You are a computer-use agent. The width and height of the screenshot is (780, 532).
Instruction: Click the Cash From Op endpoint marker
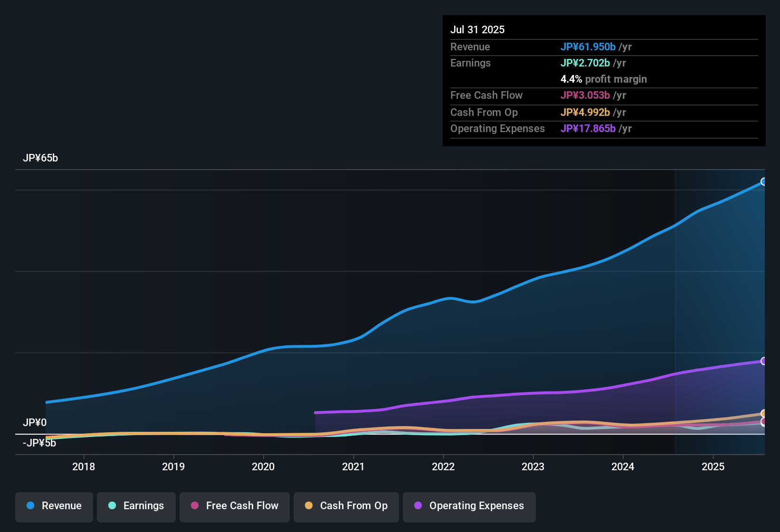[x=764, y=414]
